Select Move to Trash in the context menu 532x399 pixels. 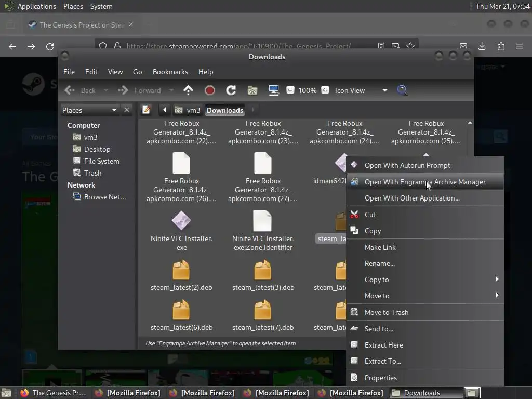click(425, 312)
